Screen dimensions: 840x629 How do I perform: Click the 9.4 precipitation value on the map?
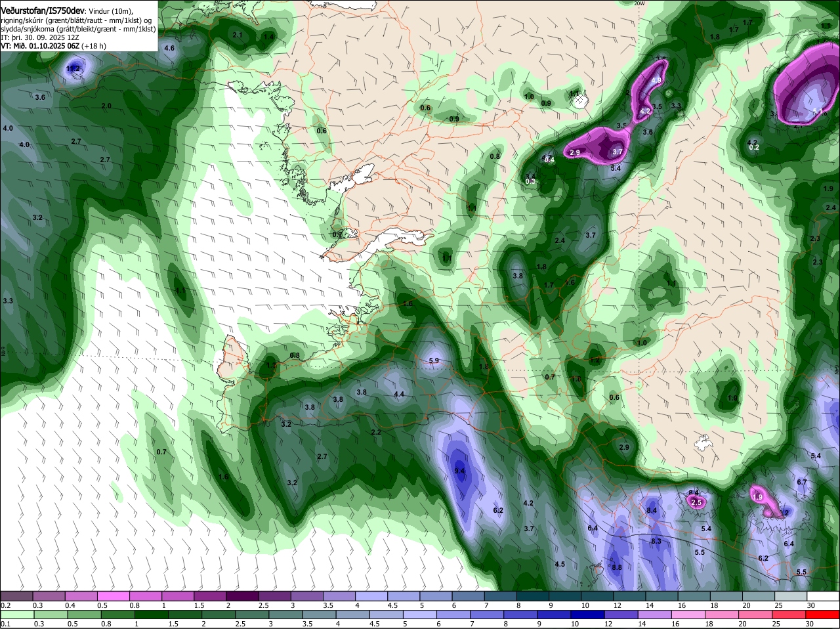click(x=459, y=471)
